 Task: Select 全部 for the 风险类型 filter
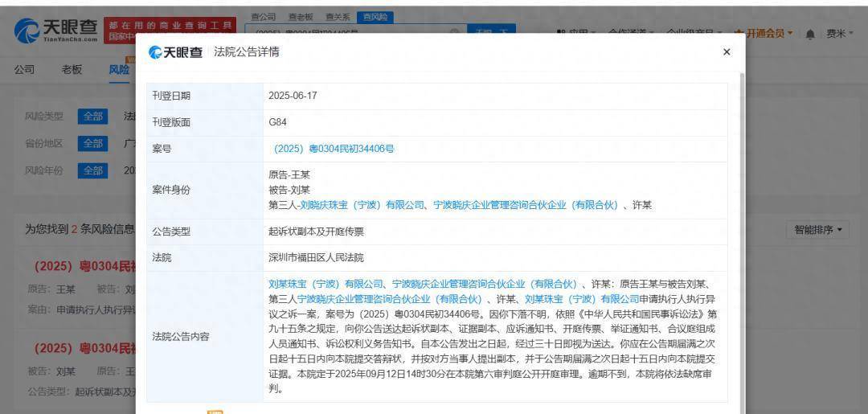92,117
